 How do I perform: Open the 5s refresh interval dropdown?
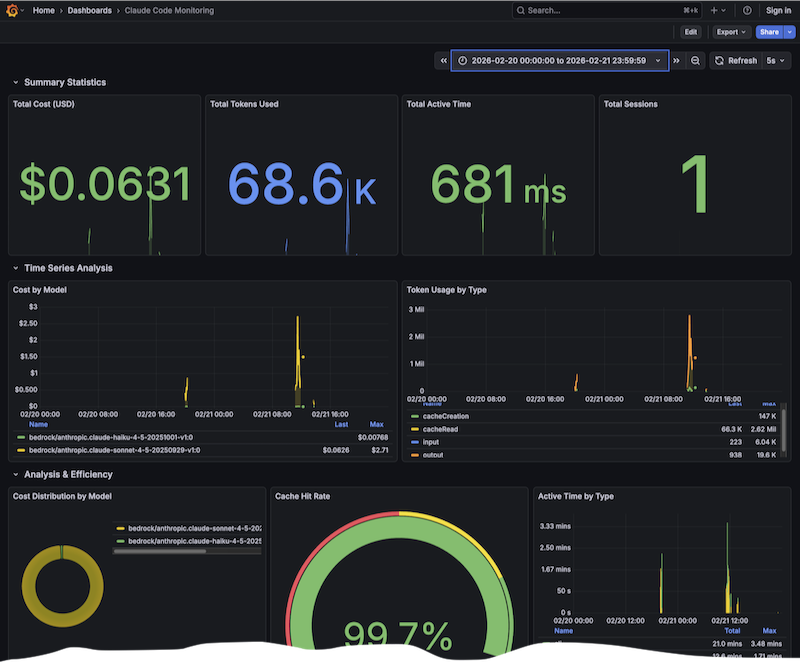(x=776, y=61)
